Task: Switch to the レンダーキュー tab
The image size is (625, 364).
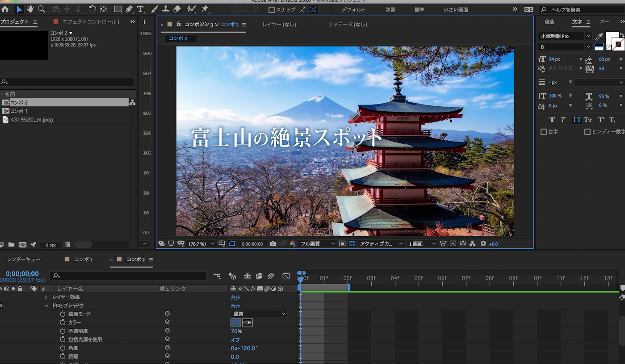Action: pyautogui.click(x=24, y=259)
